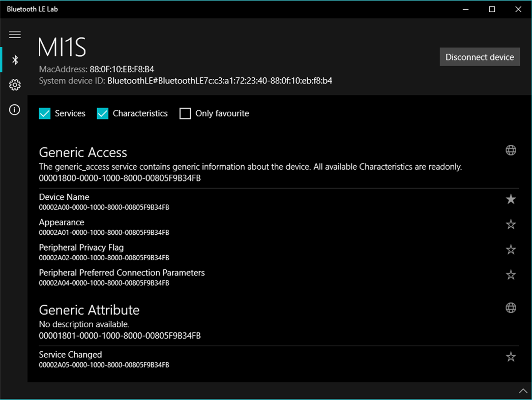Enable the Only favourite filter

tap(185, 113)
